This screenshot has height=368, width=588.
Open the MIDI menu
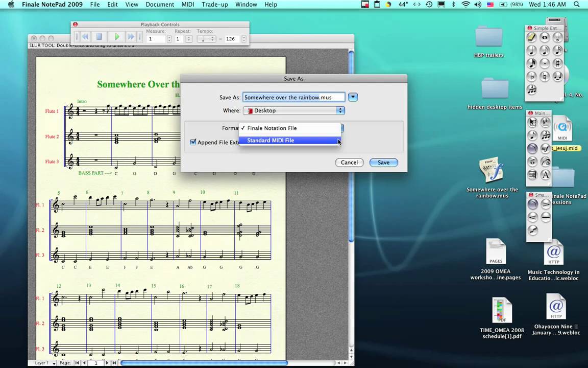tap(188, 5)
